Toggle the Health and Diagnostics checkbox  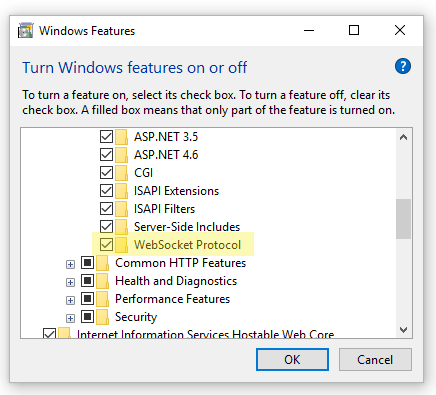88,281
